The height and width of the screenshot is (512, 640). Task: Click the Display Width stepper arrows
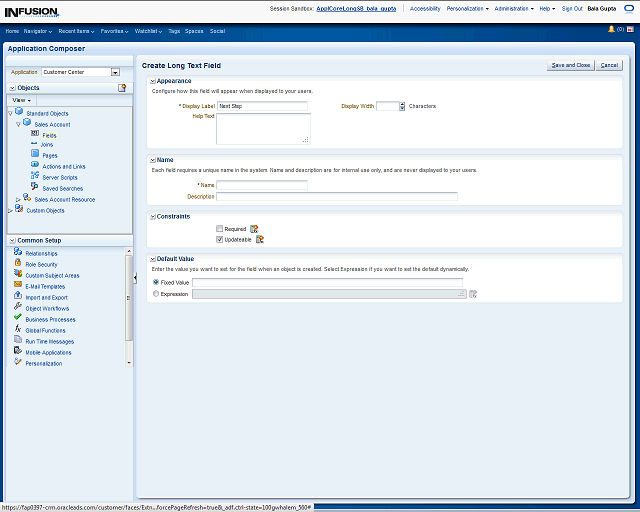(x=402, y=106)
